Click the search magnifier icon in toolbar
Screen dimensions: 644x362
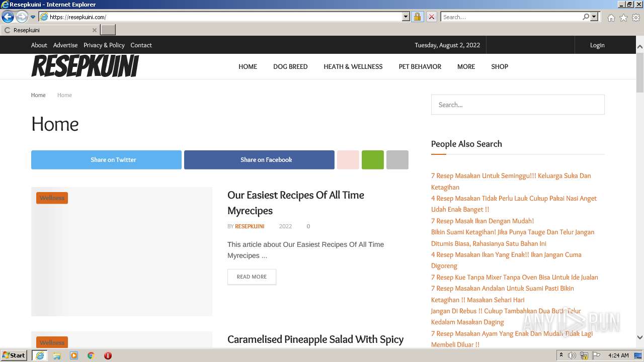[586, 17]
